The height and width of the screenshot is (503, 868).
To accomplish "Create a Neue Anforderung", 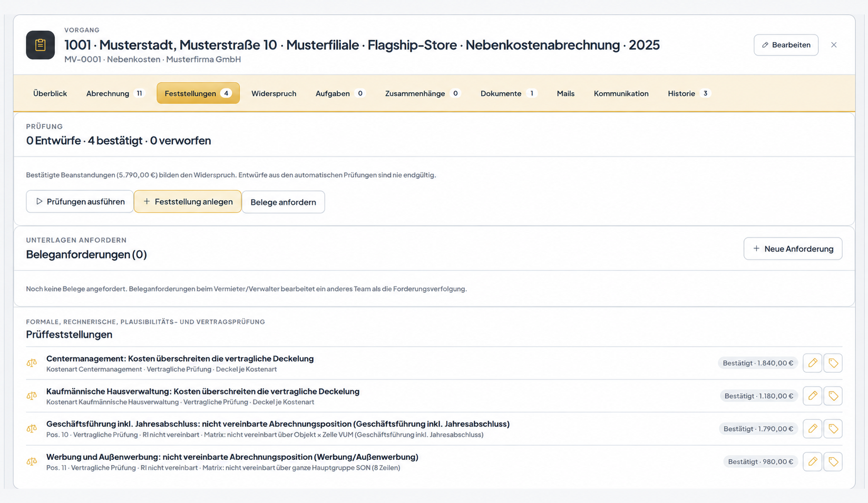I will click(793, 249).
